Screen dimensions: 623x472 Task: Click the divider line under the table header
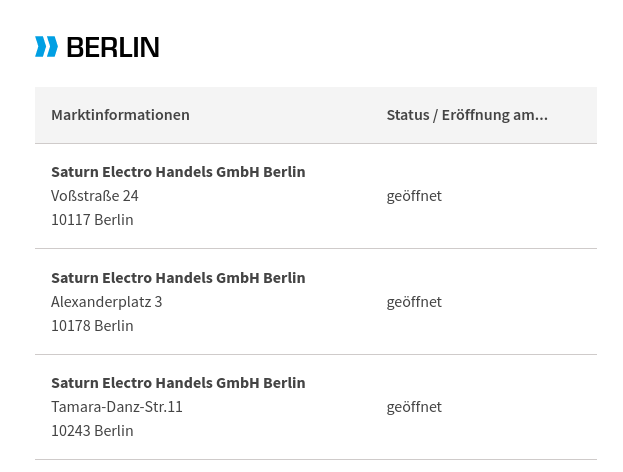(316, 143)
